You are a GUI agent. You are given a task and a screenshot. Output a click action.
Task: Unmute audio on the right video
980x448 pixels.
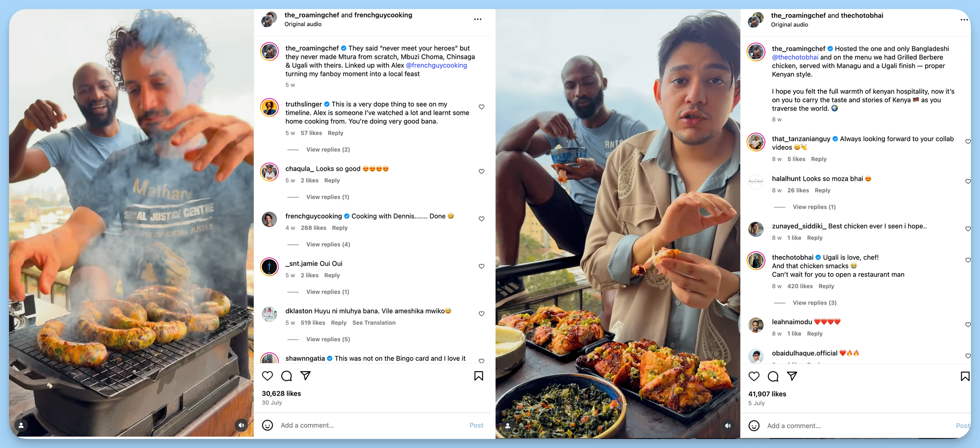point(727,426)
